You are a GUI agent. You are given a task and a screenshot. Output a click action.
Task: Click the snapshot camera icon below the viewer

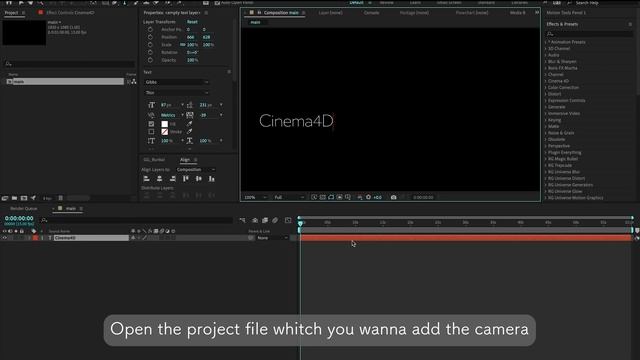pyautogui.click(x=393, y=197)
